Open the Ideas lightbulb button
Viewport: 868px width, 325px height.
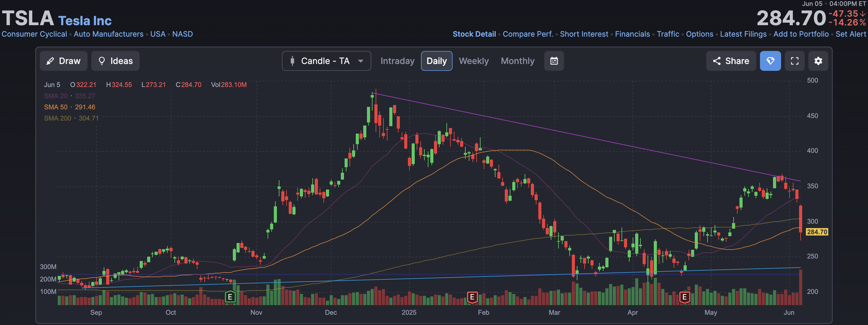pos(115,61)
